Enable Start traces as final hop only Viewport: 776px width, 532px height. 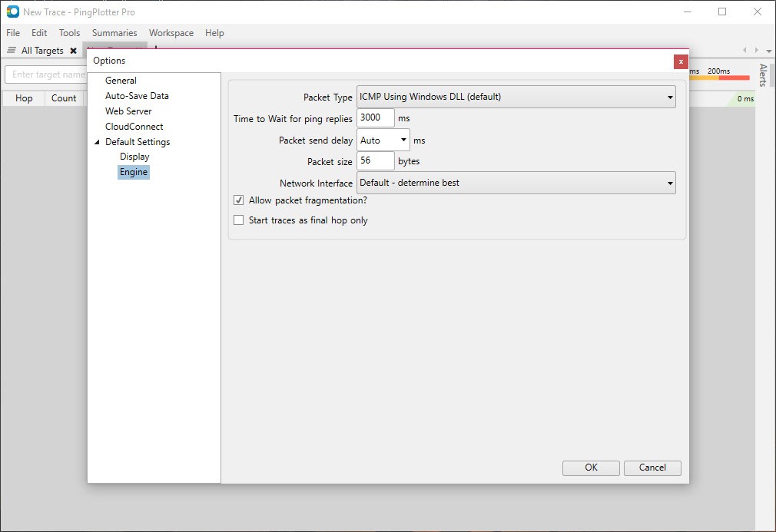click(238, 220)
